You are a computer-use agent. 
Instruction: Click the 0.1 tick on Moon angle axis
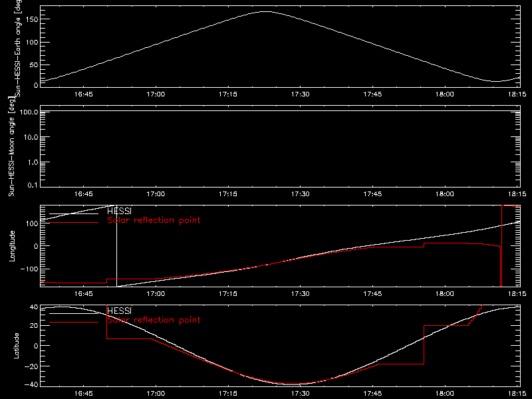(x=33, y=185)
